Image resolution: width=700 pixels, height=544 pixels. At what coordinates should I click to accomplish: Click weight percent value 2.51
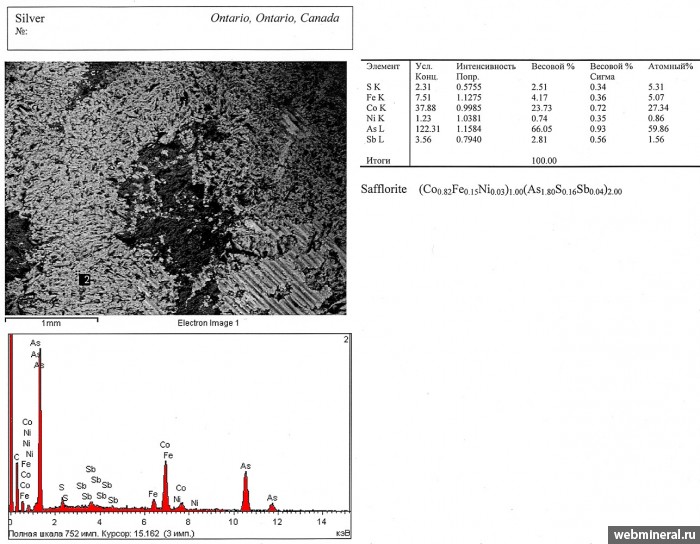tap(539, 87)
